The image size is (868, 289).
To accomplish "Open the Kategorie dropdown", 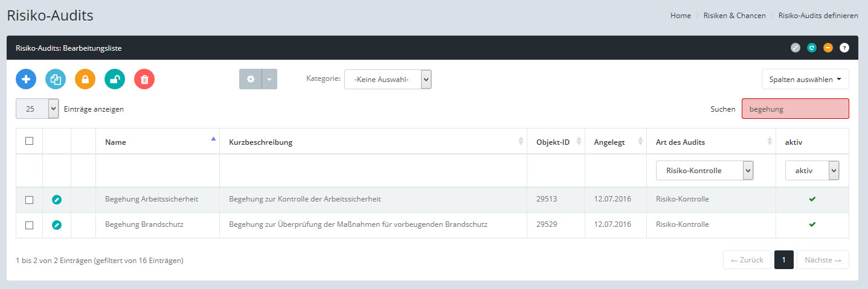I will pos(388,79).
